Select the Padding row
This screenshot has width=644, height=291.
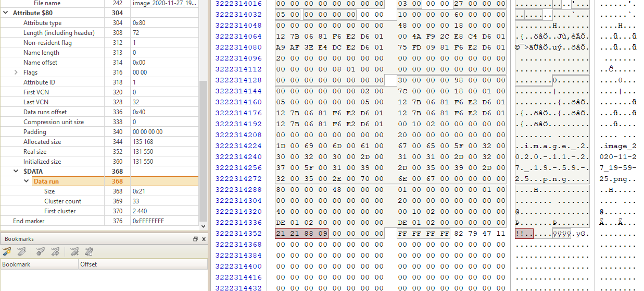tap(99, 132)
